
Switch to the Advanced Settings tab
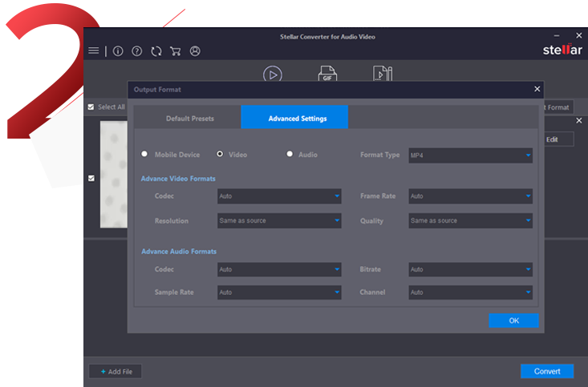tap(294, 119)
